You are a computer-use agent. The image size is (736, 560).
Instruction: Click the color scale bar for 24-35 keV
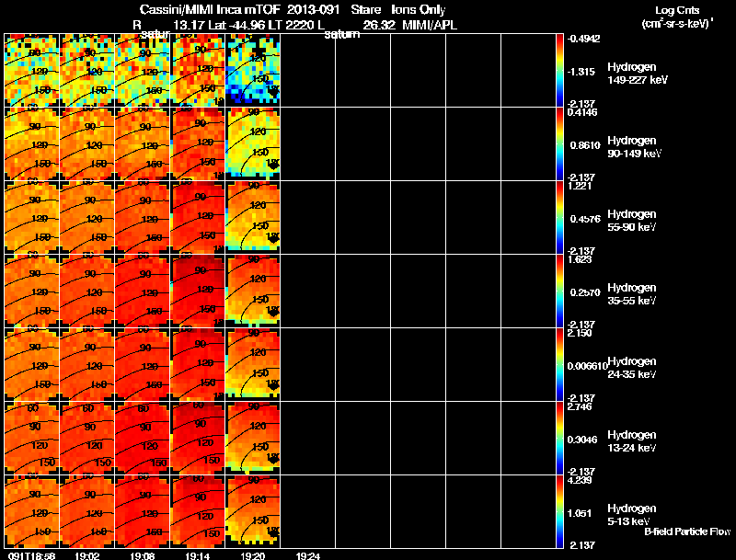click(x=559, y=364)
